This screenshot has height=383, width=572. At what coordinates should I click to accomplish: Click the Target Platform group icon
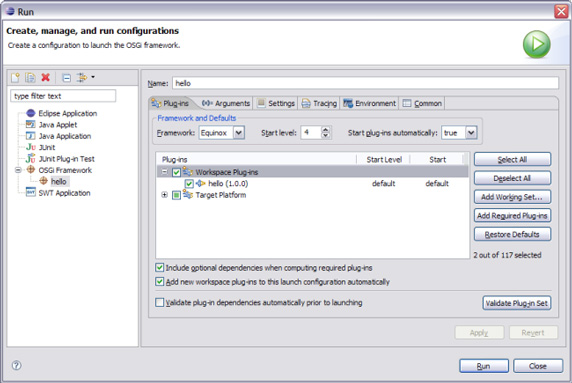(x=188, y=195)
